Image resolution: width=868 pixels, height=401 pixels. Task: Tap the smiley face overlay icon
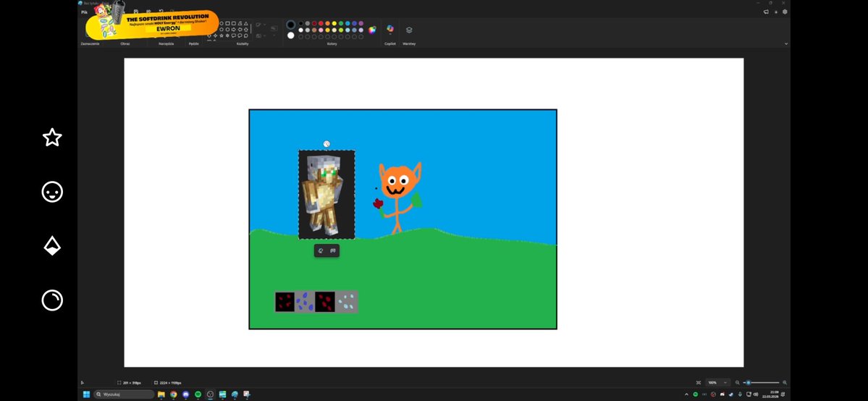[52, 193]
